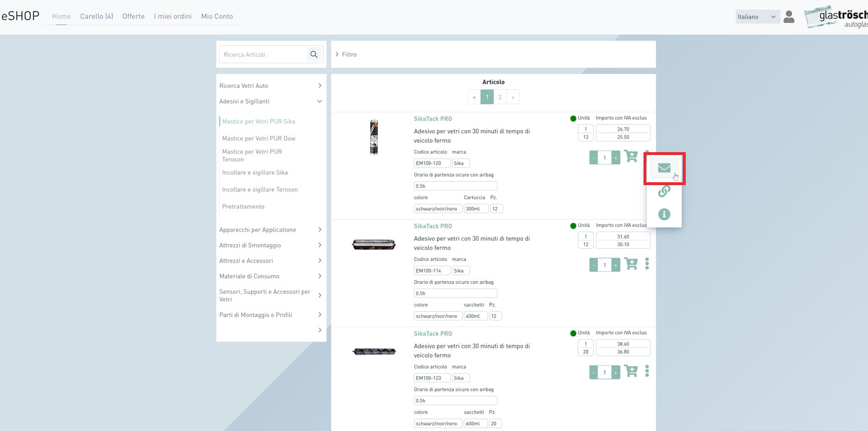
Task: Open Mio Conto tab
Action: pos(217,16)
